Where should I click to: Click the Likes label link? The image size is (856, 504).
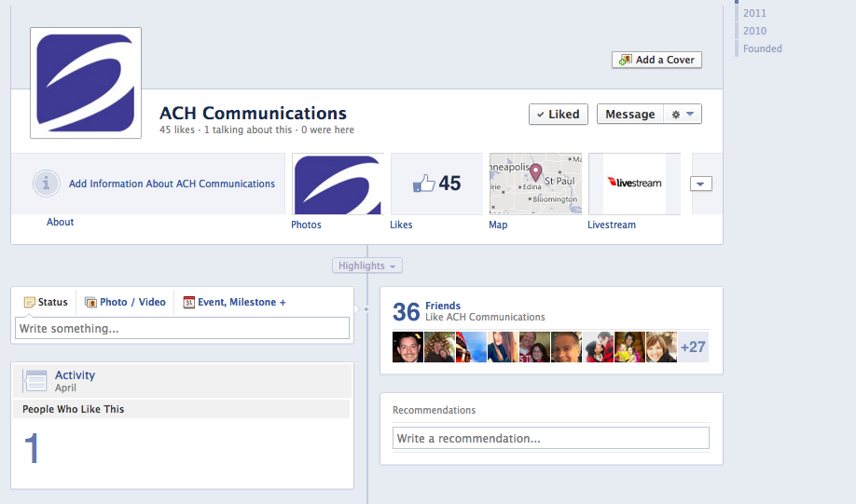401,225
